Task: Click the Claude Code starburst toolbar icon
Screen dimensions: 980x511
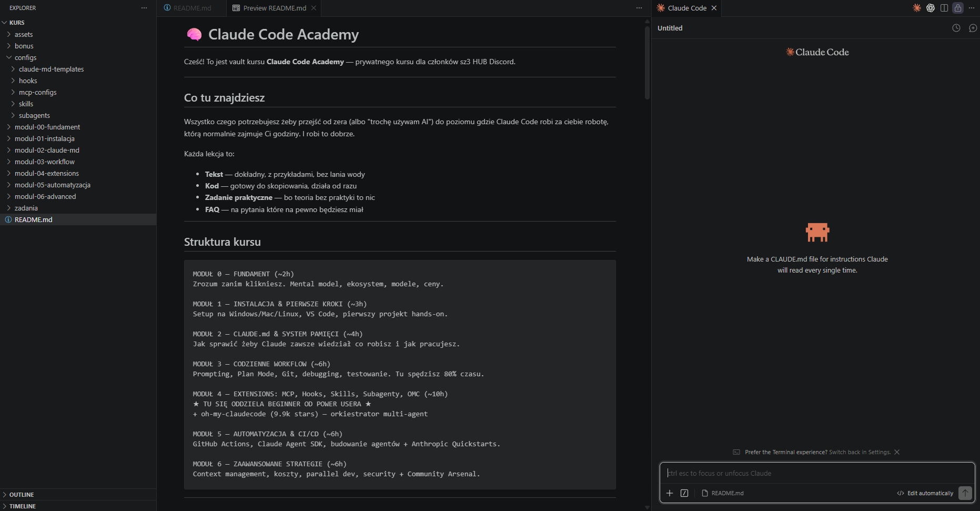Action: coord(917,8)
